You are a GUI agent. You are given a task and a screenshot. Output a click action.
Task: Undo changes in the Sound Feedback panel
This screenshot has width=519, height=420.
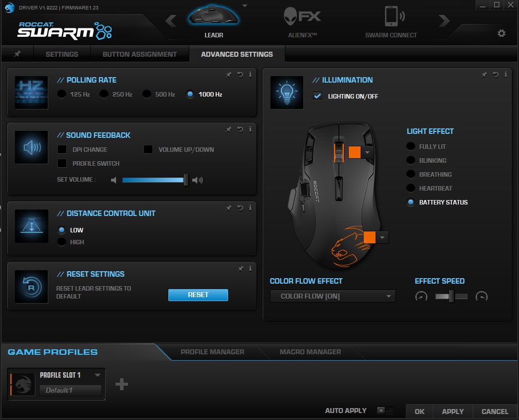click(240, 129)
